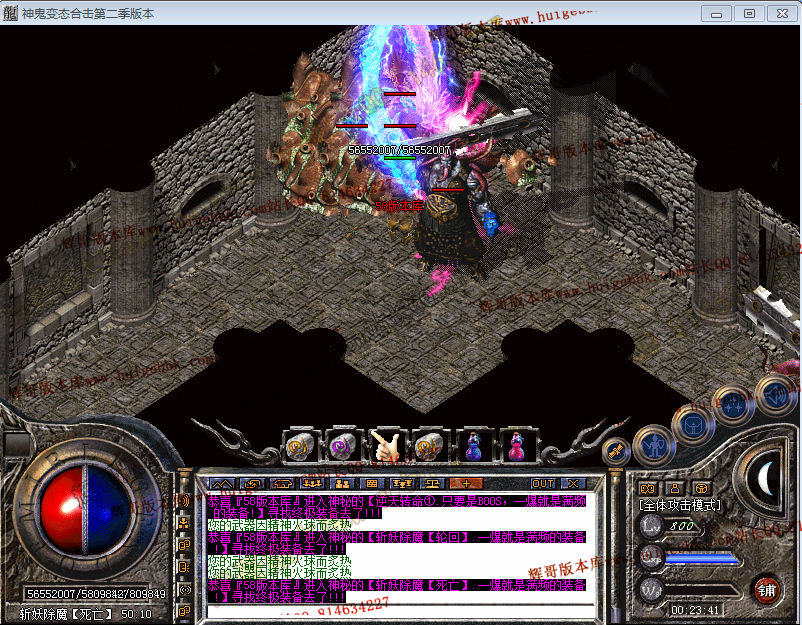Use the orange spiral scroll beside the blue potion
802x625 pixels.
[430, 446]
